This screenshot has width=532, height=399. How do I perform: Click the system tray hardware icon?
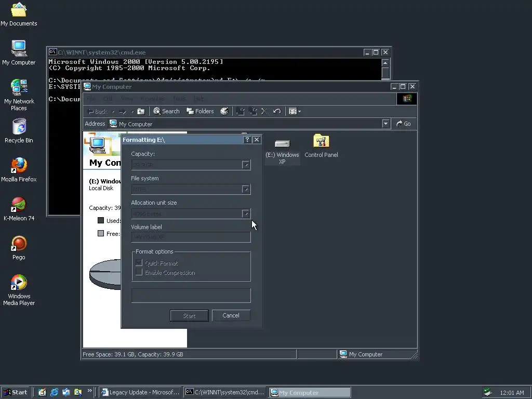[x=488, y=392]
